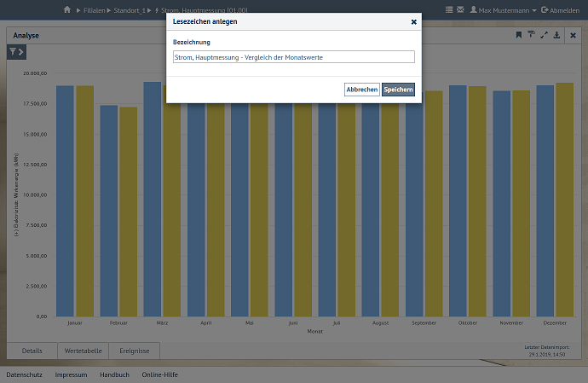Close the Lesezeichen anlegen dialog

point(413,21)
